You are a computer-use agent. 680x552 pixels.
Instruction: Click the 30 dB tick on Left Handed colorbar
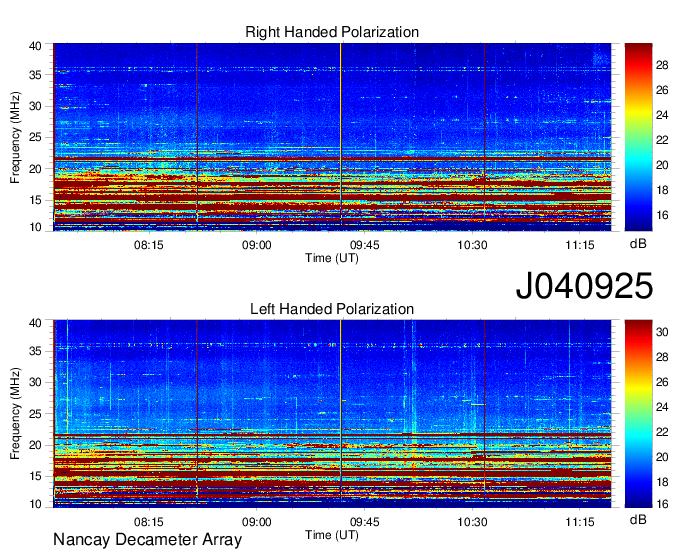pyautogui.click(x=662, y=332)
